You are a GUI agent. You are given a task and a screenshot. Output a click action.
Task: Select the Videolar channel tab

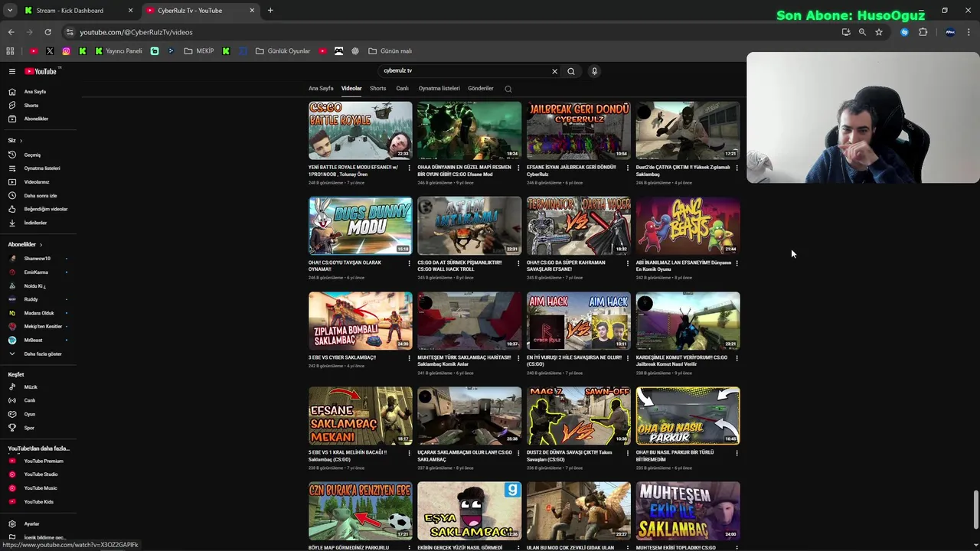point(351,88)
